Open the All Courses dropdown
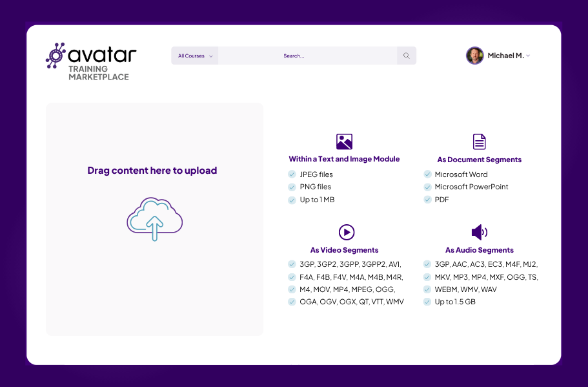Viewport: 588px width, 387px height. tap(194, 56)
